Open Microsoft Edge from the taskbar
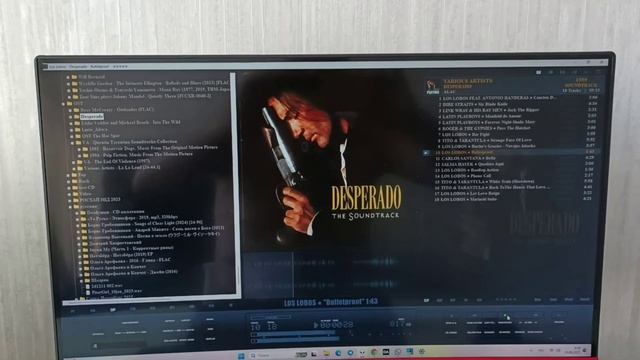Screen dimensions: 640x360 click(338, 353)
